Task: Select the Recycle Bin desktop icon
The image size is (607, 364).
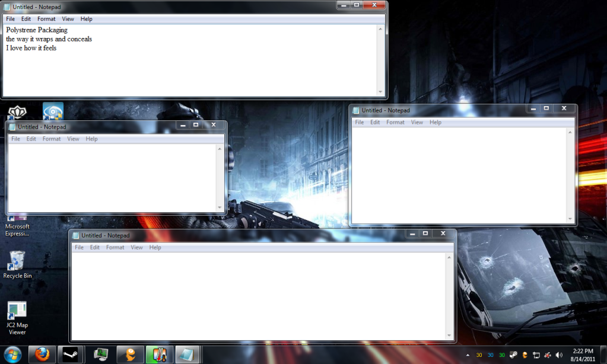Action: 17,264
